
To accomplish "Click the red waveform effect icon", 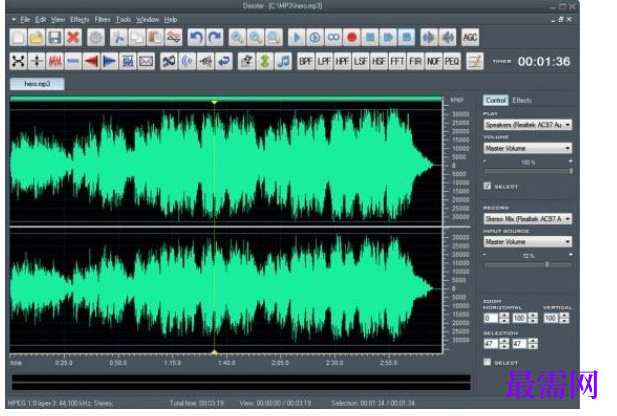I will pyautogui.click(x=55, y=61).
